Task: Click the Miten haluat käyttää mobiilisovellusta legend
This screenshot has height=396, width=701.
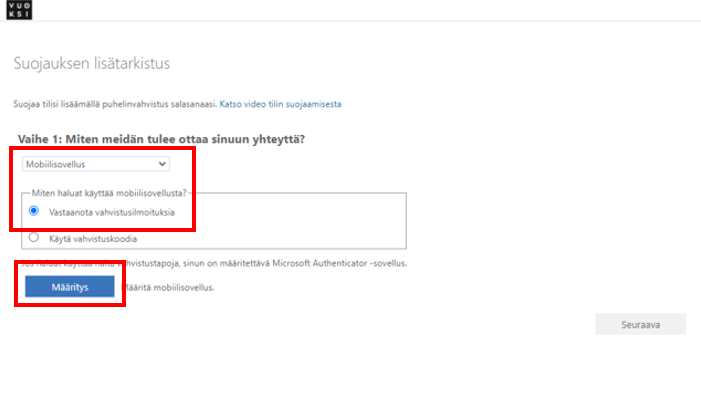Action: [x=109, y=193]
